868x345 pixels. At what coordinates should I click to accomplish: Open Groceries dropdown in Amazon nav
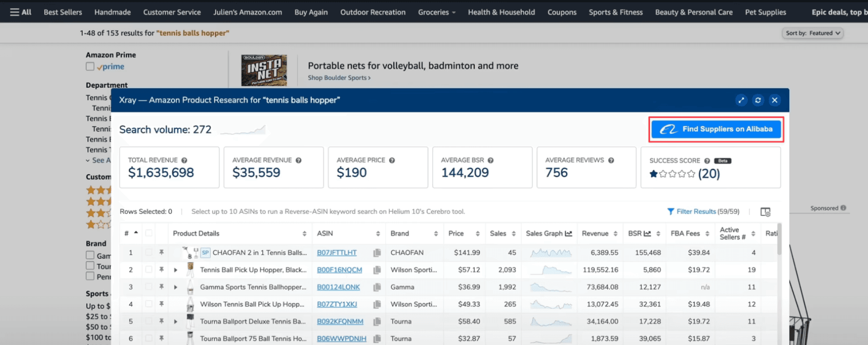click(x=437, y=12)
